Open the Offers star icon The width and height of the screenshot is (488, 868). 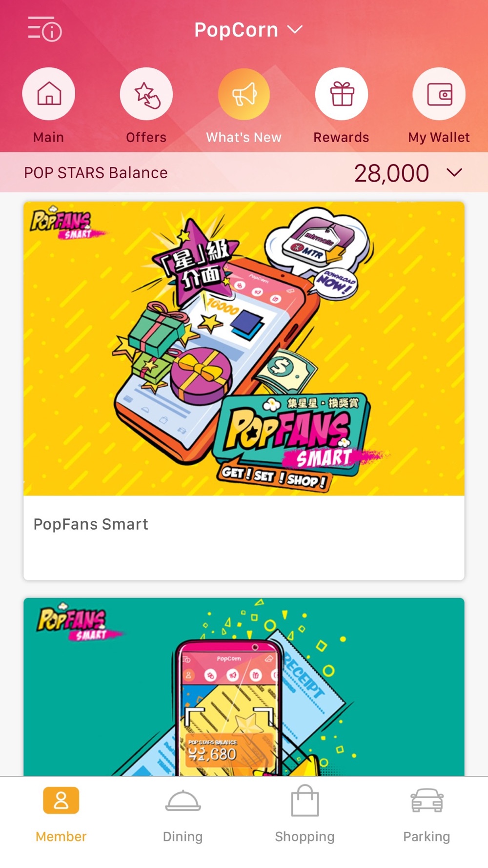coord(146,94)
